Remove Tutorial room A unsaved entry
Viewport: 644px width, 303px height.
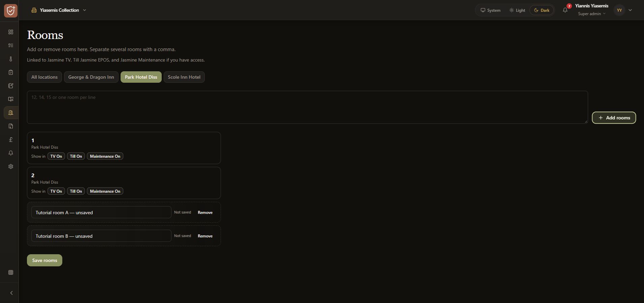click(205, 213)
